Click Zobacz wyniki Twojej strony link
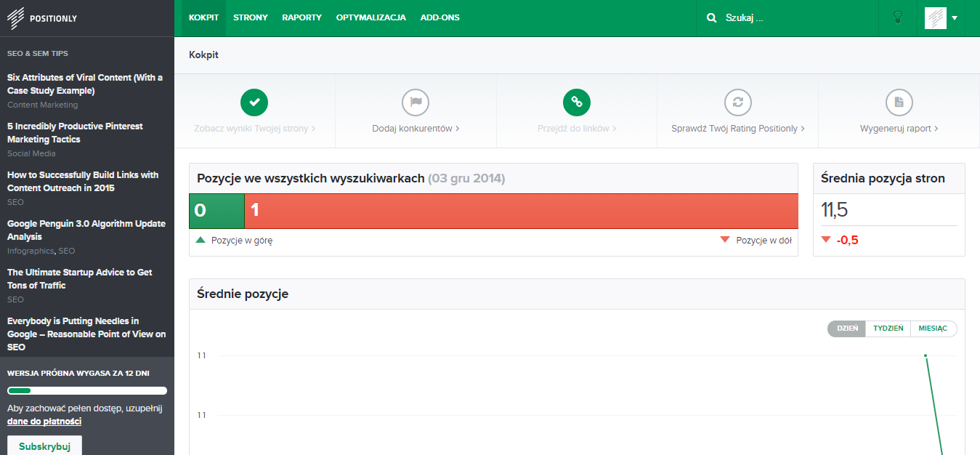This screenshot has height=455, width=980. click(254, 129)
